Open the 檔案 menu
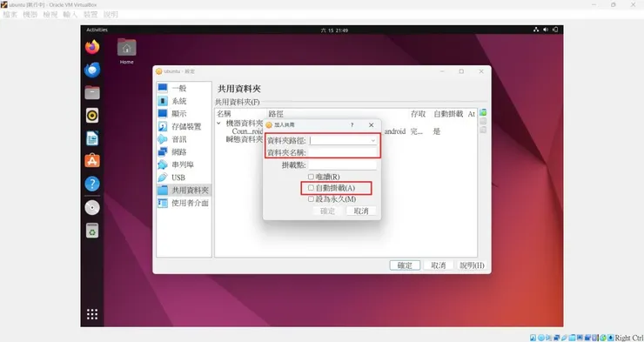 pos(10,15)
